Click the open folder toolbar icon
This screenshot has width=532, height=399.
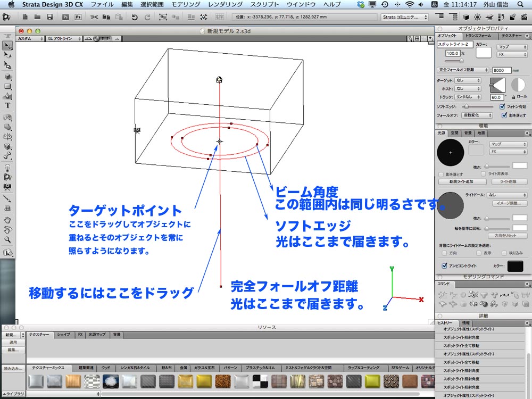37,17
